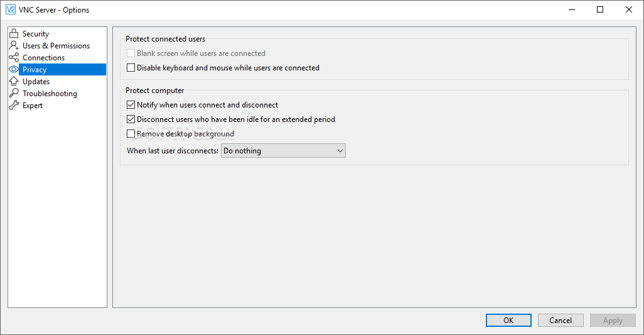Screen dimensions: 644x335
Task: Click the OK button
Action: 508,320
